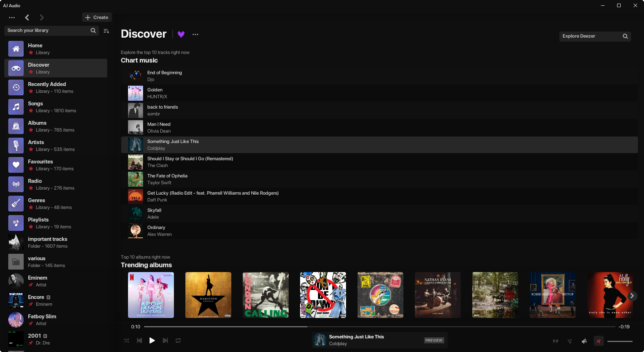Open the three-dot menu beside Discover
Viewport: 644px width, 352px height.
tap(195, 34)
